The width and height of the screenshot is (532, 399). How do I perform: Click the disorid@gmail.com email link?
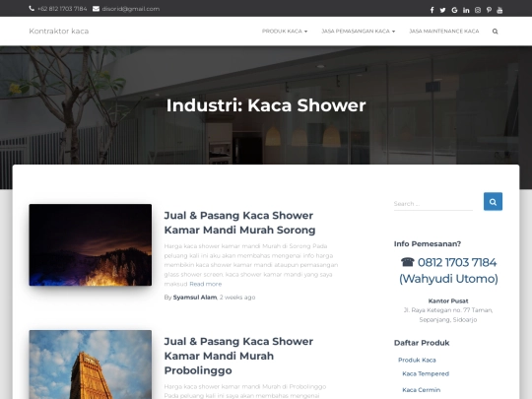131,9
